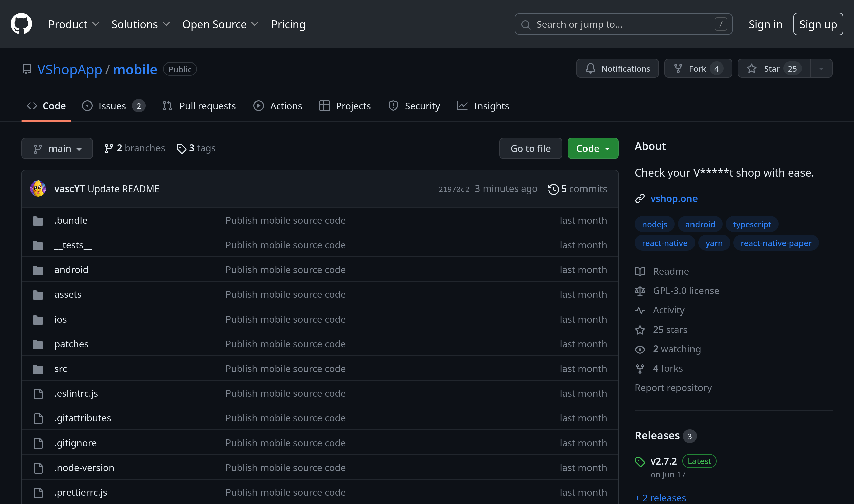Click the Security shield icon
Image resolution: width=854 pixels, height=504 pixels.
(x=393, y=106)
